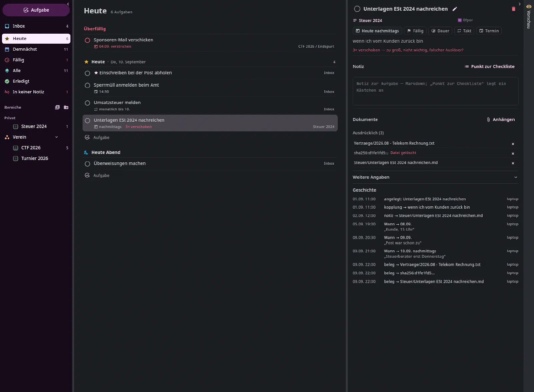The width and height of the screenshot is (534, 392).
Task: Open the Fällig view
Action: [36, 60]
